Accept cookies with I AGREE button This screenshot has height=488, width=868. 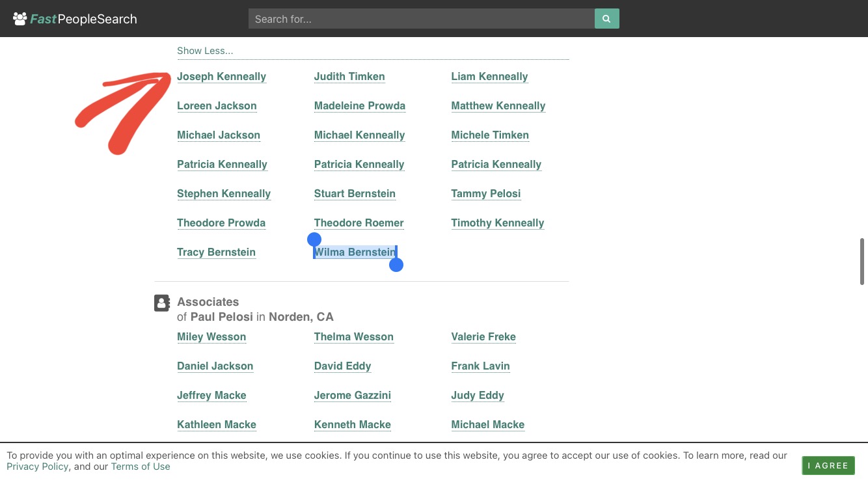[828, 465]
